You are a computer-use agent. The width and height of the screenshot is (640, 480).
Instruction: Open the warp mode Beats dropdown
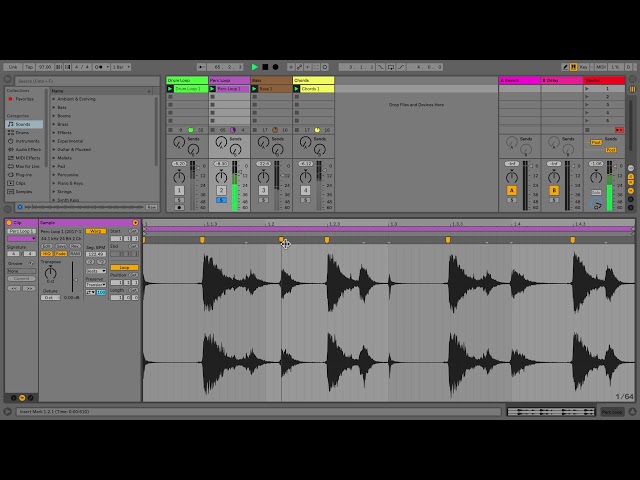96,271
